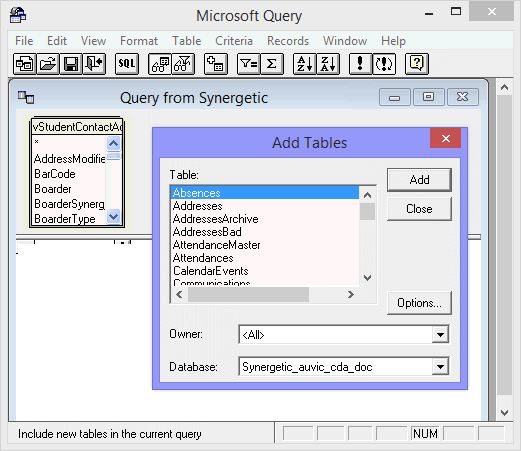Click the Criteria Equals filter icon
The width and height of the screenshot is (521, 451).
pyautogui.click(x=249, y=64)
